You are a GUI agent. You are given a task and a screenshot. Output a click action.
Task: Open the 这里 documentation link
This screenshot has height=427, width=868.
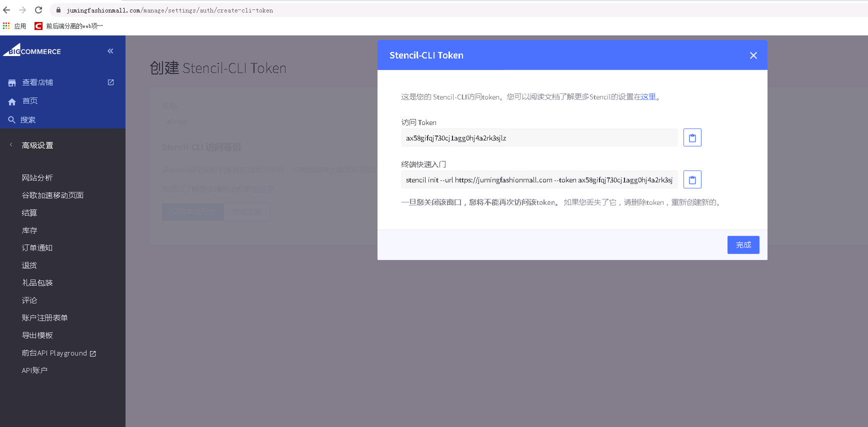(x=648, y=97)
